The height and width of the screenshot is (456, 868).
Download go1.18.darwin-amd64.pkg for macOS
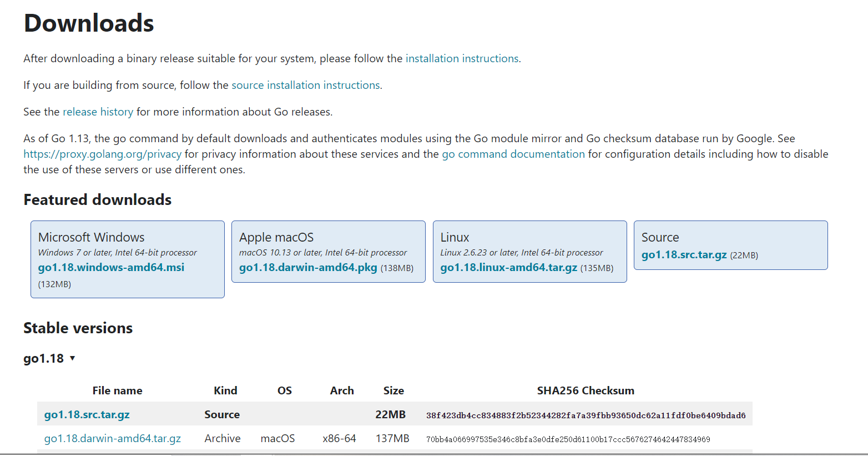point(308,268)
